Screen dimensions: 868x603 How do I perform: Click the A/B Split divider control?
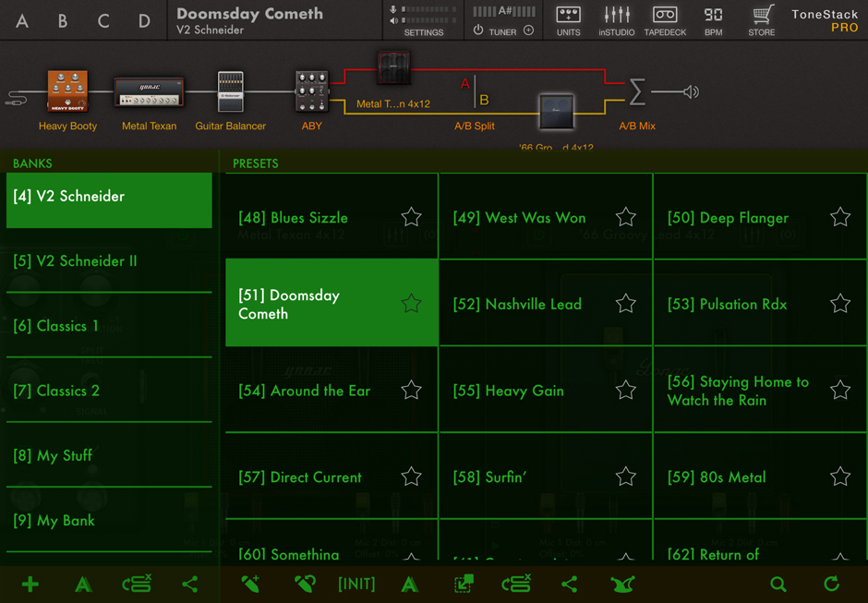click(x=475, y=92)
